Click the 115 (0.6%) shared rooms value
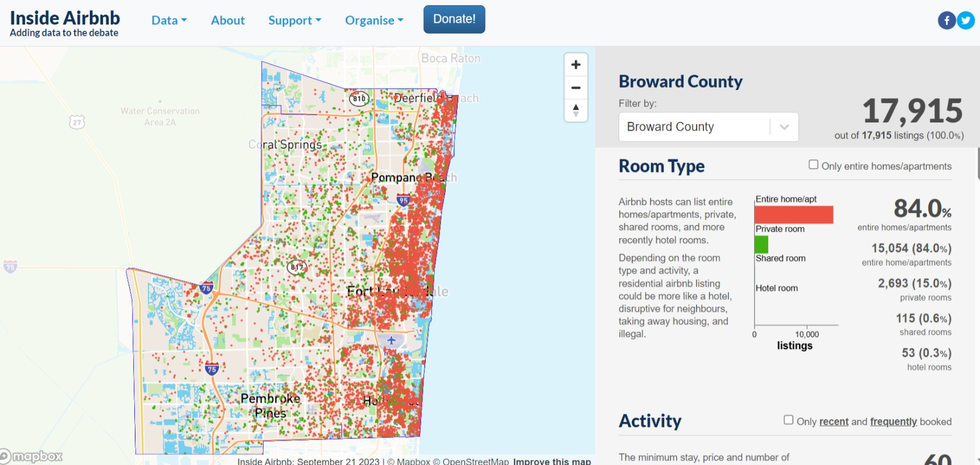980x465 pixels. (x=924, y=318)
